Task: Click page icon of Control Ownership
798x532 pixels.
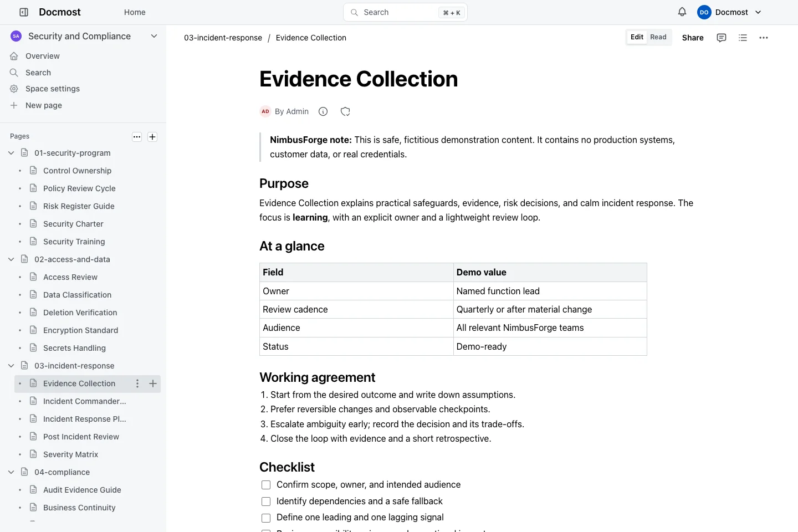Action: point(33,171)
